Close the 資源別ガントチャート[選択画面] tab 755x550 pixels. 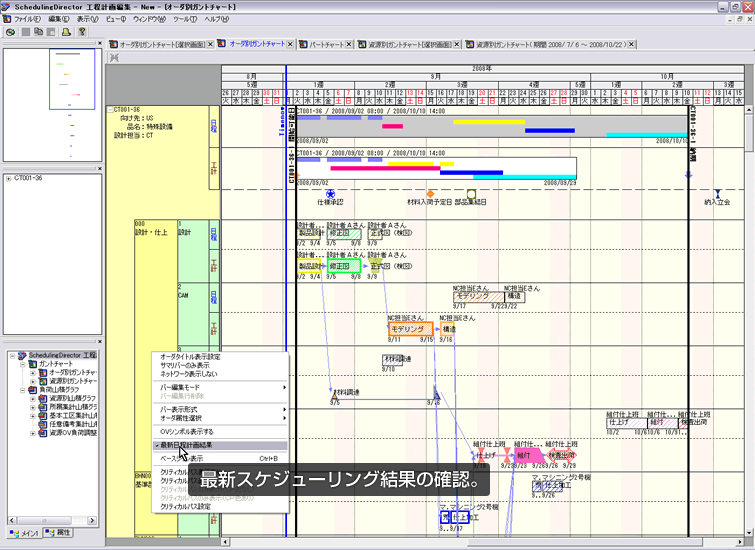click(457, 44)
